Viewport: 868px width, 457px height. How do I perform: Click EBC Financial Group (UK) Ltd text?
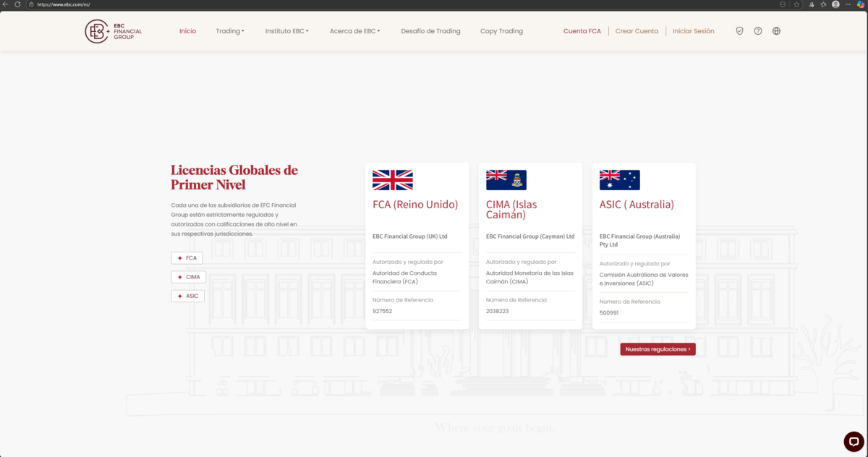click(x=410, y=236)
